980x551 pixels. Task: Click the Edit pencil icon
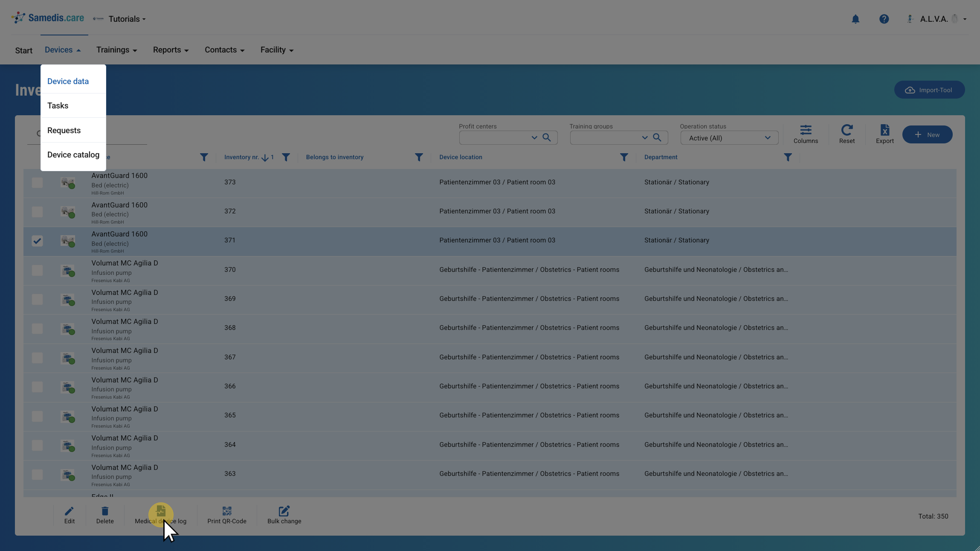tap(70, 515)
